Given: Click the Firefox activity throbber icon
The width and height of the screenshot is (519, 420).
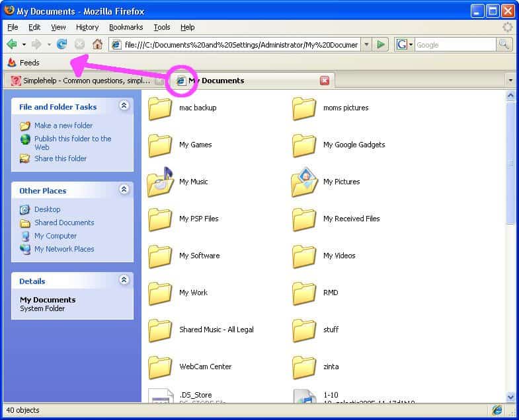Looking at the screenshot, I should click(507, 27).
